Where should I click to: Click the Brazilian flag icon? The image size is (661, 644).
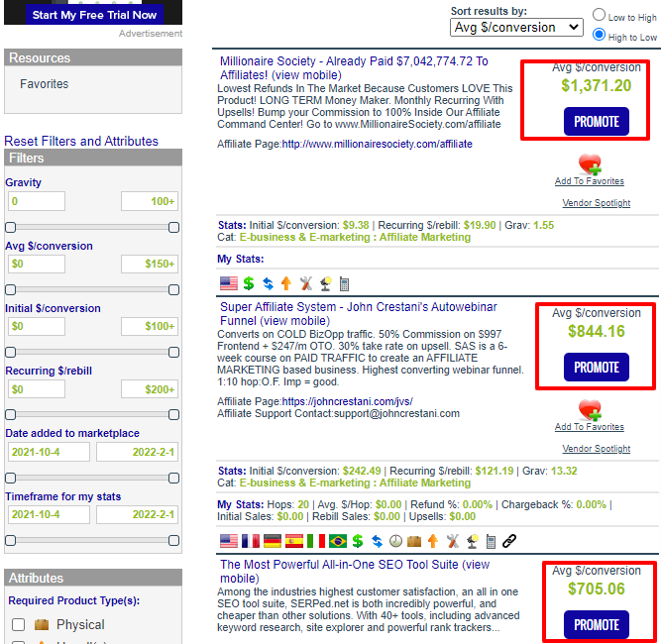click(x=338, y=541)
